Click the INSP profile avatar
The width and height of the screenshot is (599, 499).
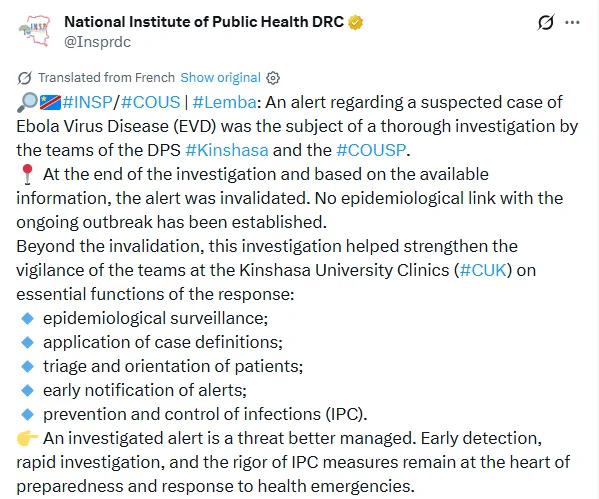pos(34,31)
